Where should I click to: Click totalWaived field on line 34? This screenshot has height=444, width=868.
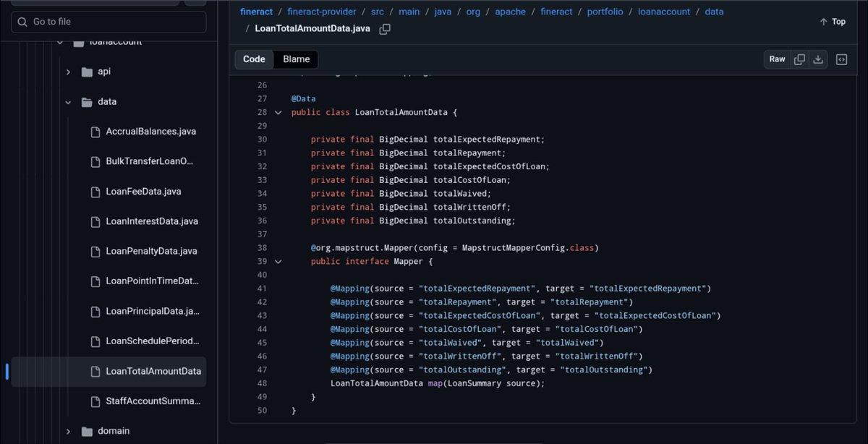[460, 193]
